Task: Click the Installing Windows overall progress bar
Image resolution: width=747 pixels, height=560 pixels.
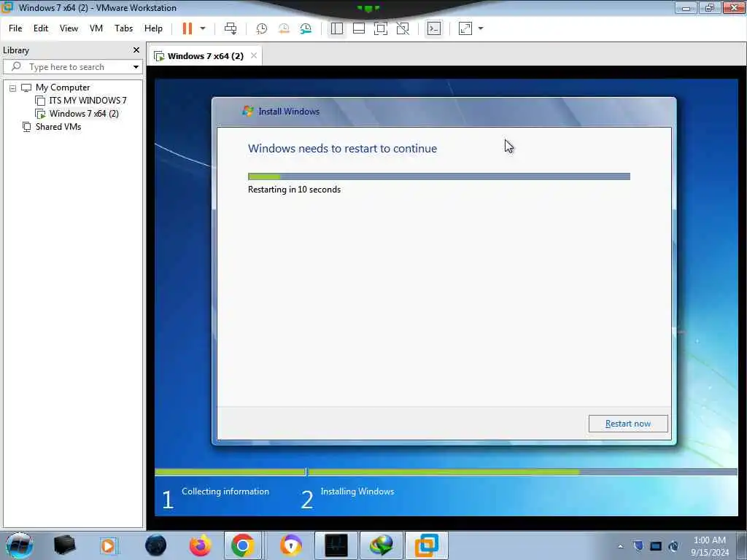Action: tap(522, 472)
